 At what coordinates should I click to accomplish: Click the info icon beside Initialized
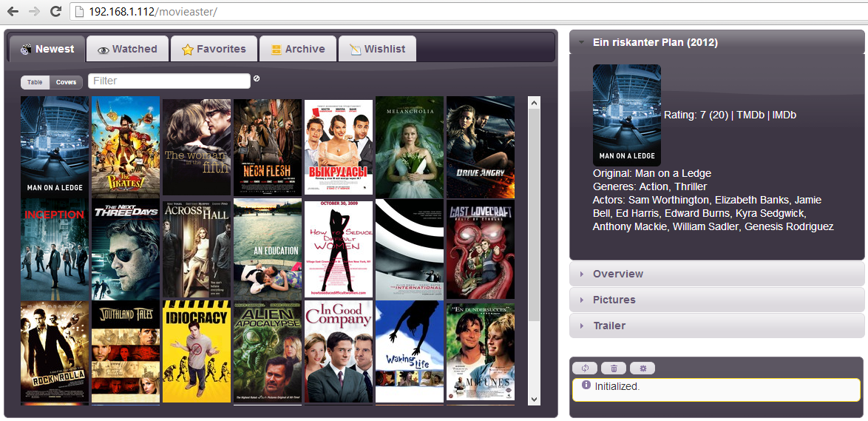(x=586, y=385)
